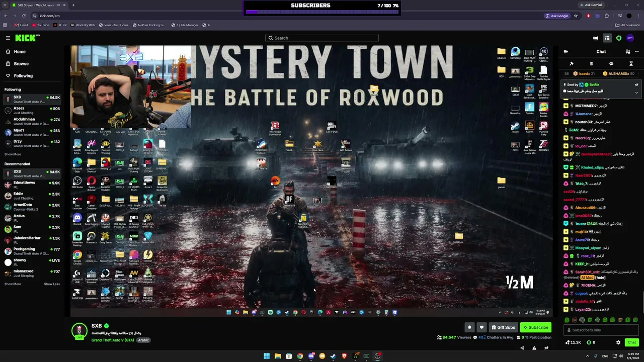Open the taskbar clock showing 6:19 PM

click(633, 356)
